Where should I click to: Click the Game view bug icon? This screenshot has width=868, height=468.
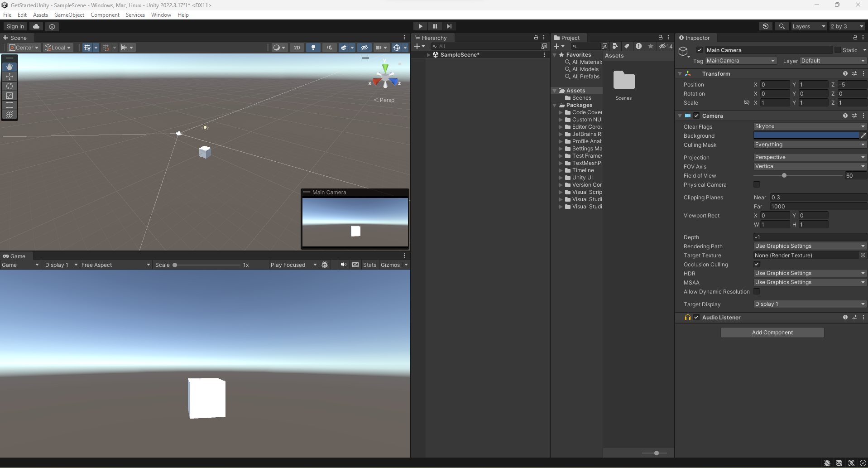pos(325,265)
